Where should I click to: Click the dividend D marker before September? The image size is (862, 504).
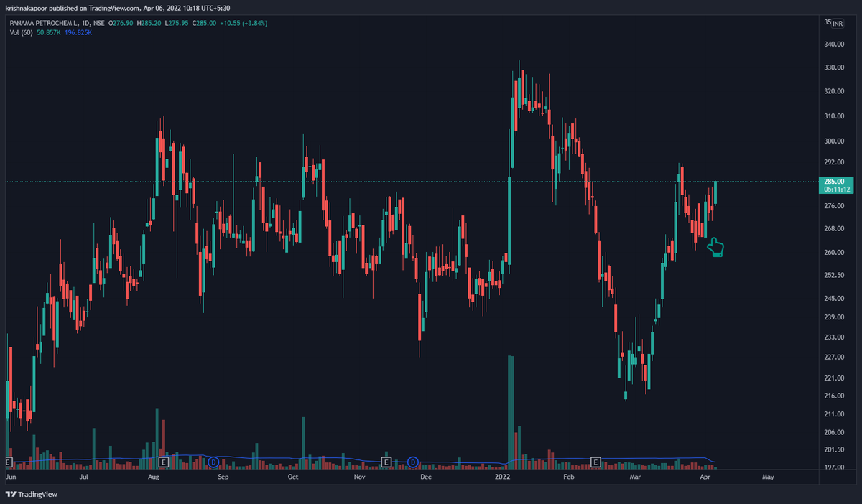(x=213, y=461)
